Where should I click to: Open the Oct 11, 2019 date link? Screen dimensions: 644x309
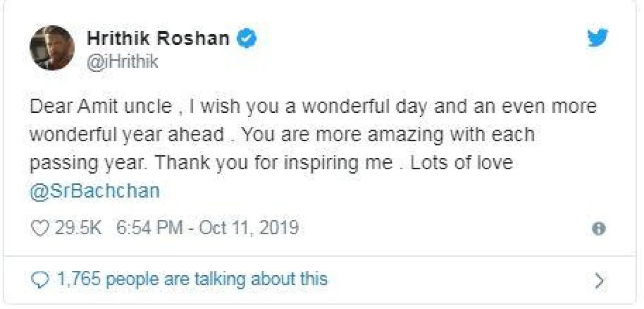[249, 228]
